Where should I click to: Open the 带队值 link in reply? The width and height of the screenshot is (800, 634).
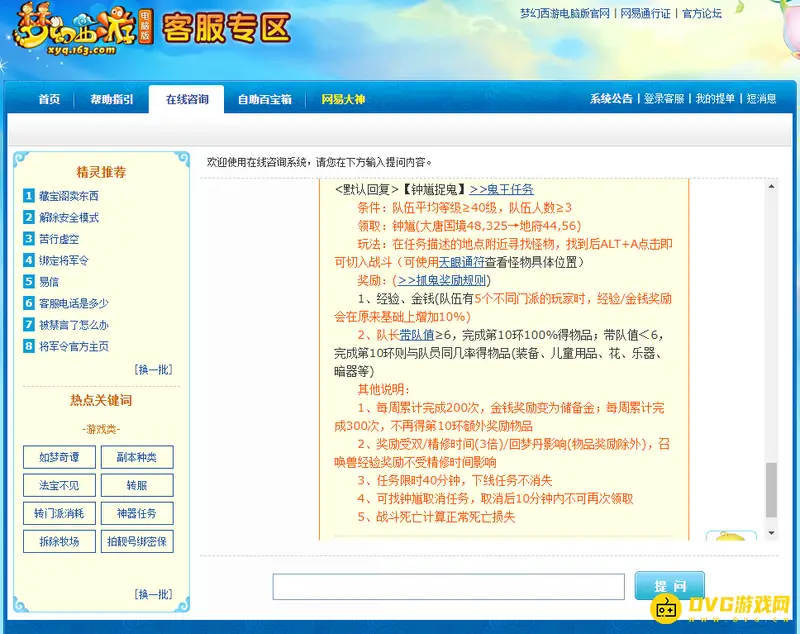417,335
